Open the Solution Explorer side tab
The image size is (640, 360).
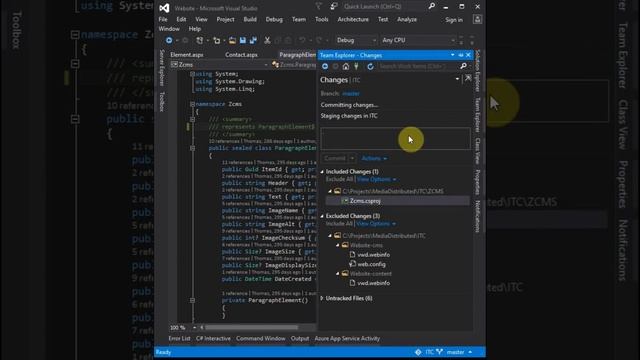pyautogui.click(x=477, y=71)
